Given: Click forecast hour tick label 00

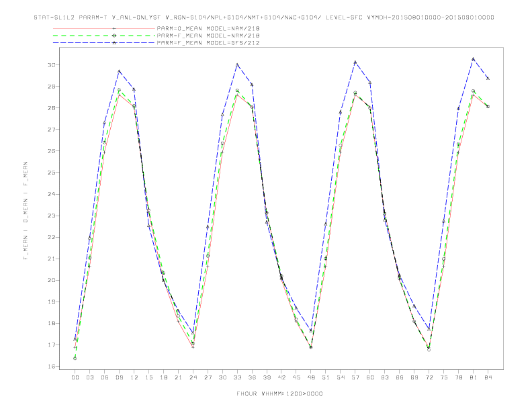Looking at the screenshot, I should [x=75, y=377].
